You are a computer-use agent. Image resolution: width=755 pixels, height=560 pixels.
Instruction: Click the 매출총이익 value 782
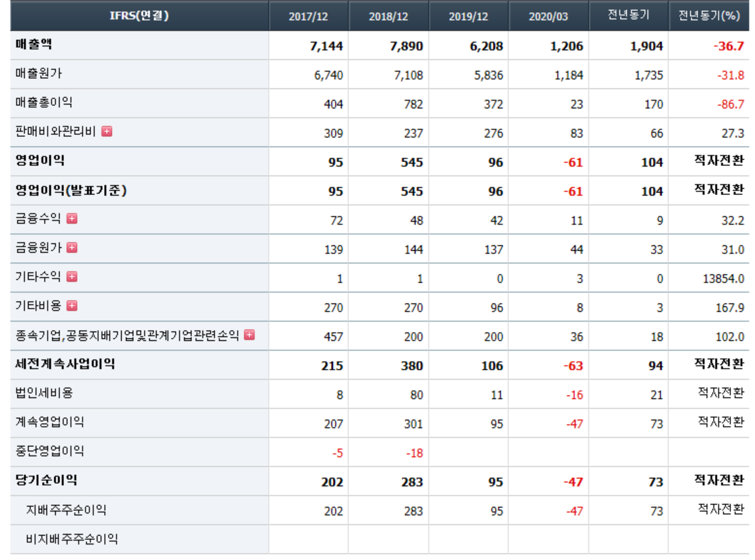414,105
